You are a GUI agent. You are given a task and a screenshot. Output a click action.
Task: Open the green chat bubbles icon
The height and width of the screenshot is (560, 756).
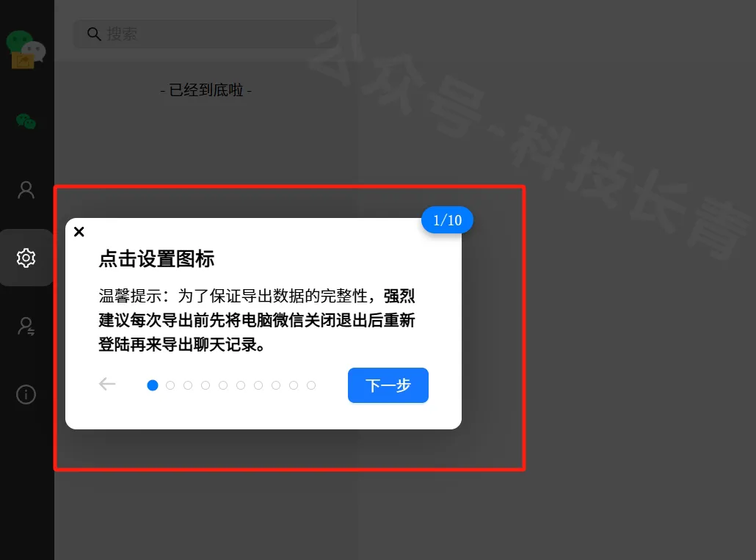[x=26, y=121]
